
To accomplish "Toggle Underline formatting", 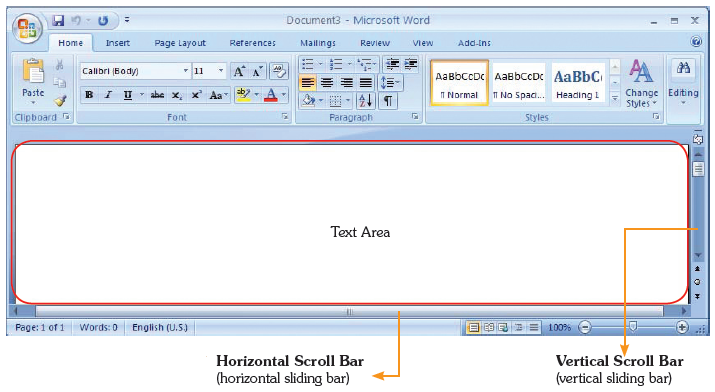I will pos(128,95).
